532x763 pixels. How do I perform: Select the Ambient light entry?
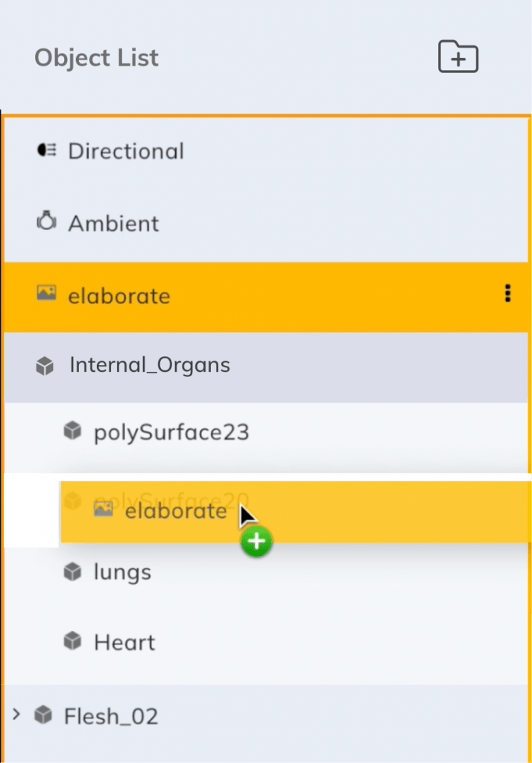tap(113, 221)
